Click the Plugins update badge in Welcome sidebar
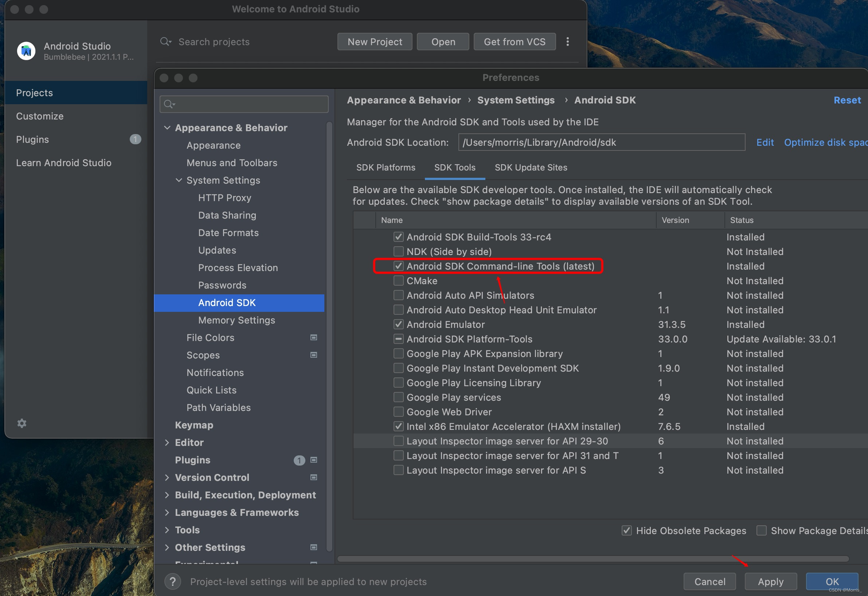Image resolution: width=868 pixels, height=596 pixels. tap(135, 139)
